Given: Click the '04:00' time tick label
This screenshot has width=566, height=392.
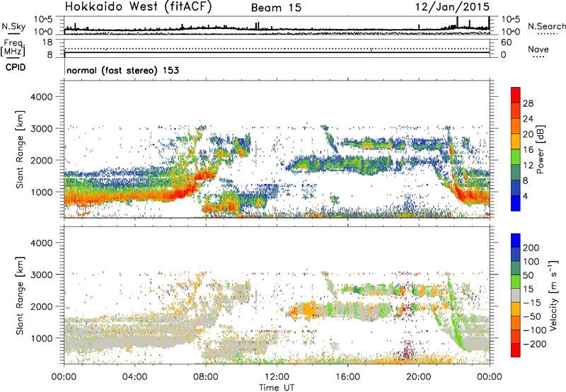Looking at the screenshot, I should [134, 377].
